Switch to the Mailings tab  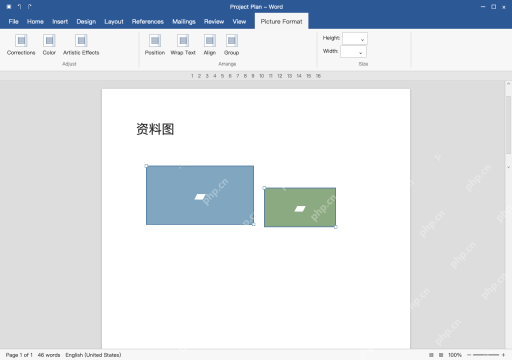pyautogui.click(x=184, y=22)
